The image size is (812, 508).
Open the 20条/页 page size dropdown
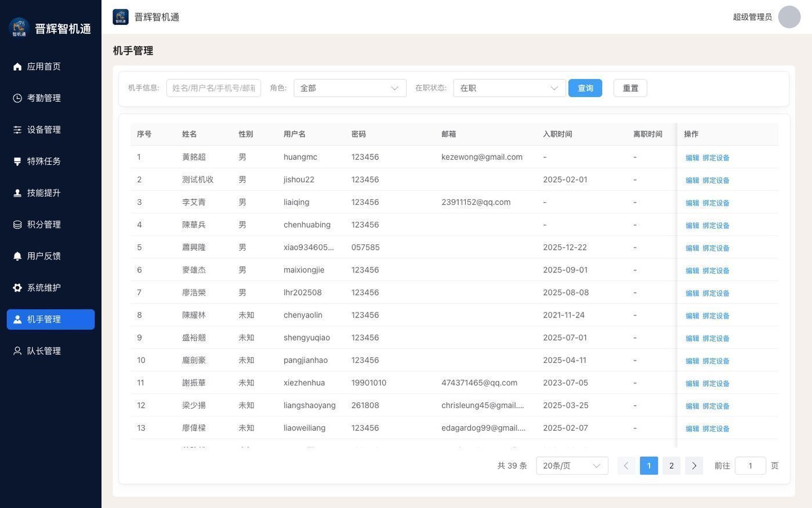point(572,466)
